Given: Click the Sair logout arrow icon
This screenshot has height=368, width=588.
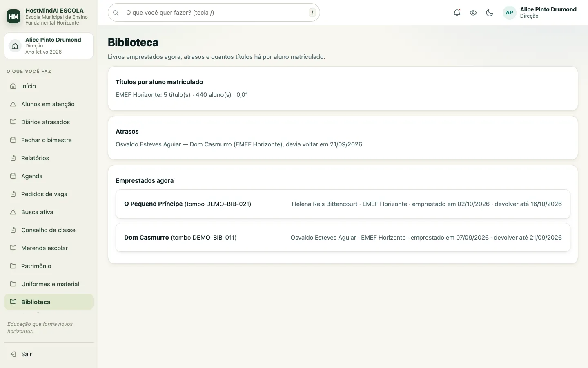Looking at the screenshot, I should [13, 354].
